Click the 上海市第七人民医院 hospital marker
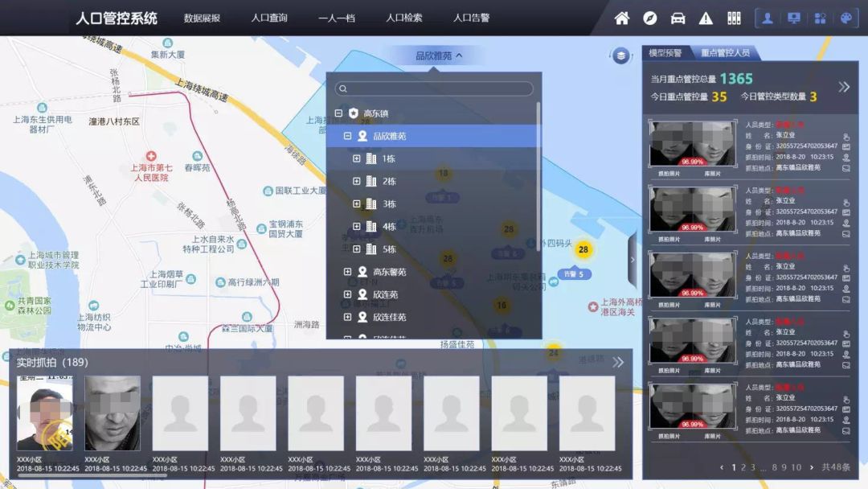The height and width of the screenshot is (489, 868). (151, 156)
